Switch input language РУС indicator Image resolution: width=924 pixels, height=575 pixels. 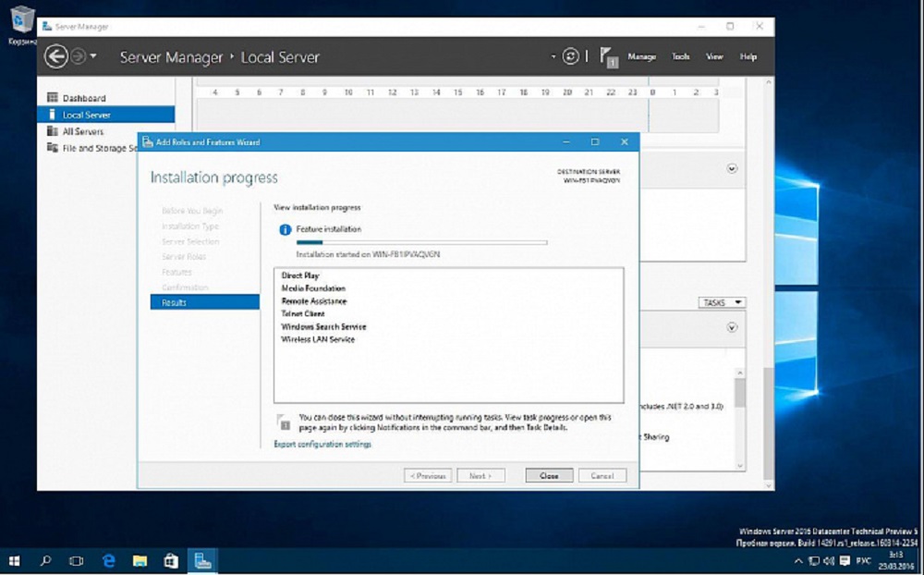(x=864, y=561)
